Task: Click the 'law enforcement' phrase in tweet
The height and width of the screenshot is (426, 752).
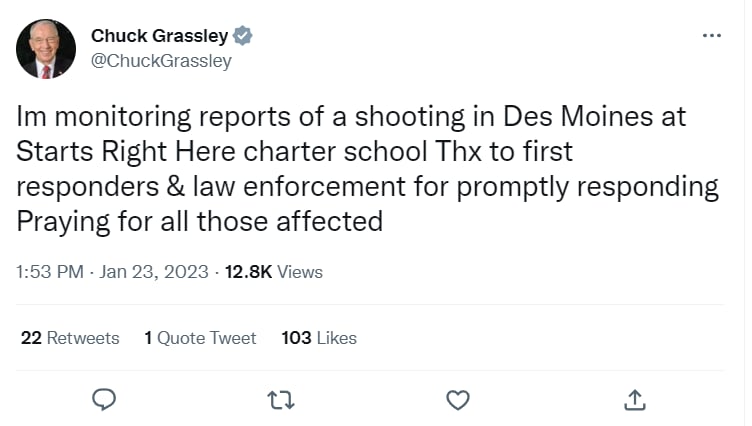Action: coord(299,187)
